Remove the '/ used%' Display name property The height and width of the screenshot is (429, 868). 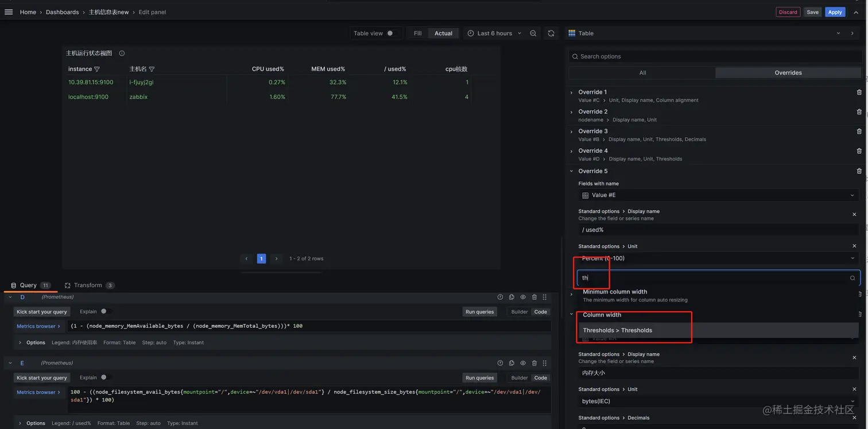click(854, 215)
